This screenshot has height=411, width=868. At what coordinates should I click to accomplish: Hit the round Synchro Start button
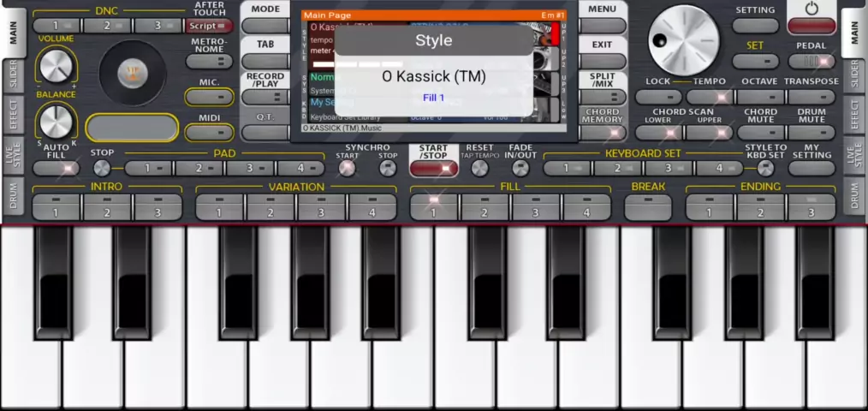(347, 168)
